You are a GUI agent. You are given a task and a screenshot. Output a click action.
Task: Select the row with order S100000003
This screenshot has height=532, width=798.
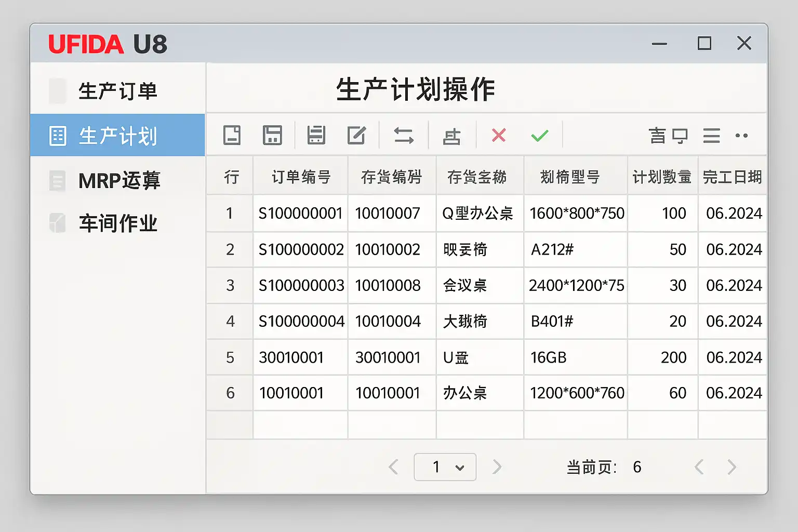click(301, 285)
